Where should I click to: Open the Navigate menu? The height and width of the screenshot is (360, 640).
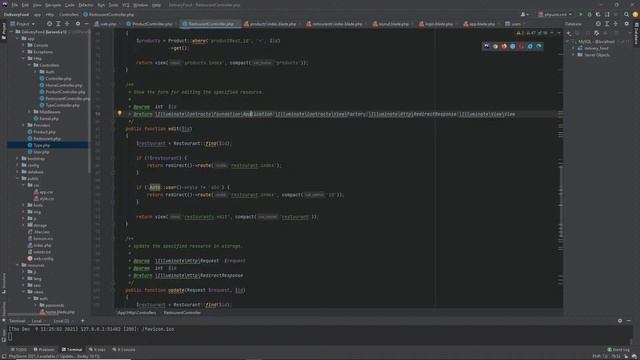[x=53, y=5]
